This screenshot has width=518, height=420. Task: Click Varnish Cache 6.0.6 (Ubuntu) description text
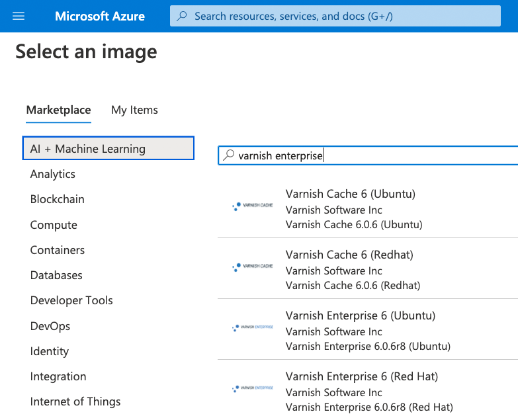pyautogui.click(x=354, y=224)
